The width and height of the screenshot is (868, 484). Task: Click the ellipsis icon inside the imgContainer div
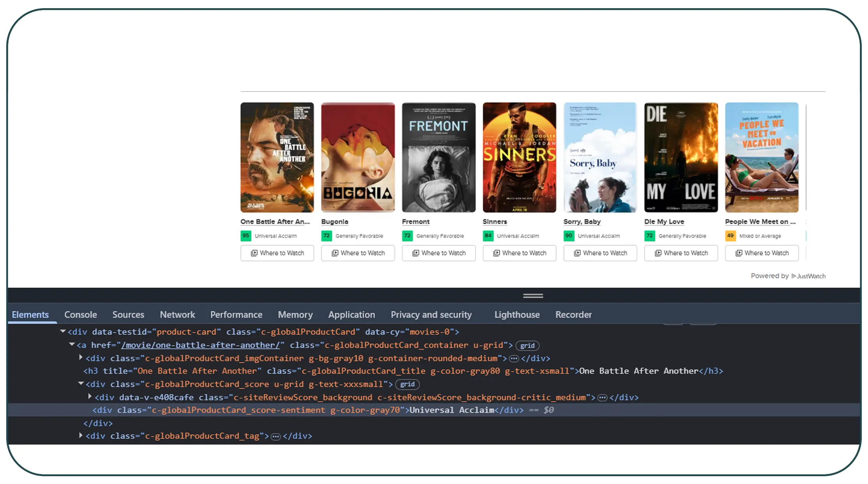[x=514, y=358]
